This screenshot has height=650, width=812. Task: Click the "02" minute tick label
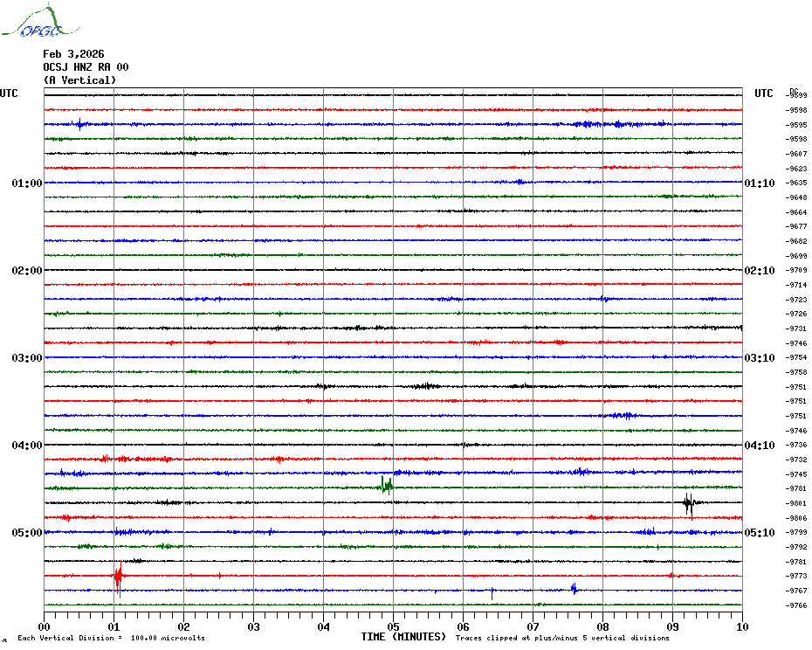pos(184,626)
